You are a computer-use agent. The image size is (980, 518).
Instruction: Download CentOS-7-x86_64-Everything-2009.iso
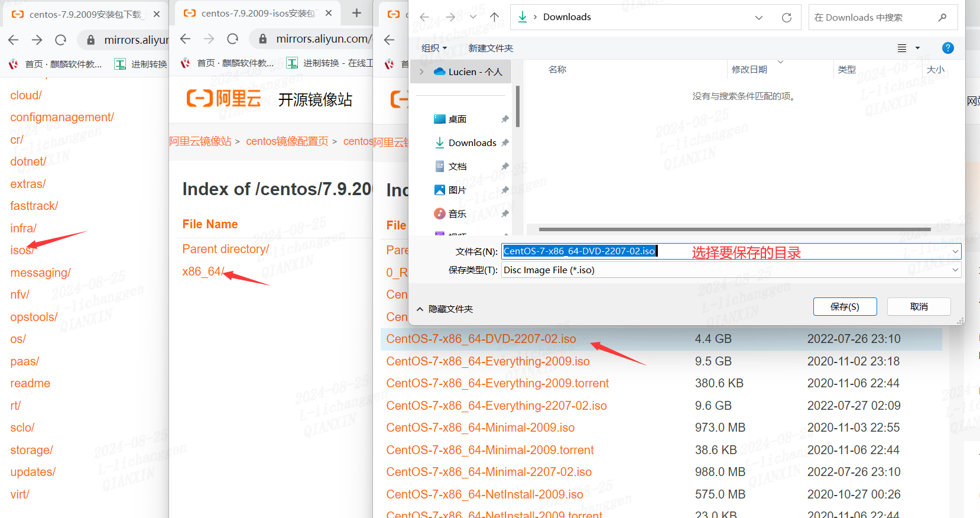488,361
